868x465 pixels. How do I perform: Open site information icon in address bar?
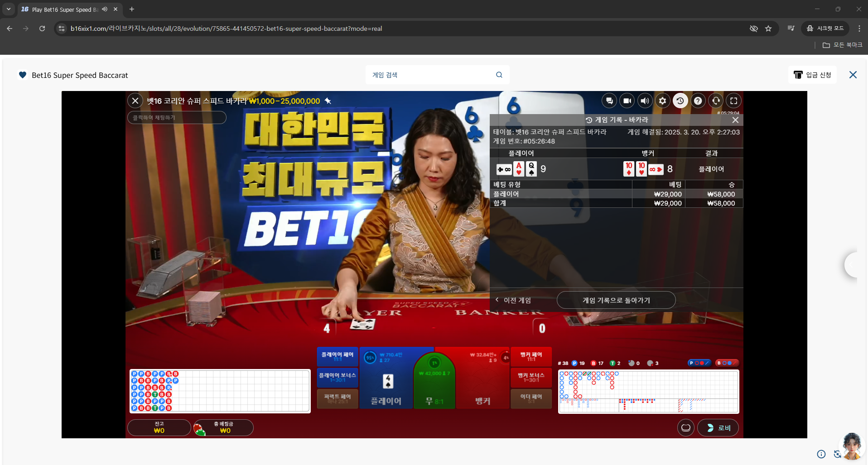click(x=62, y=29)
